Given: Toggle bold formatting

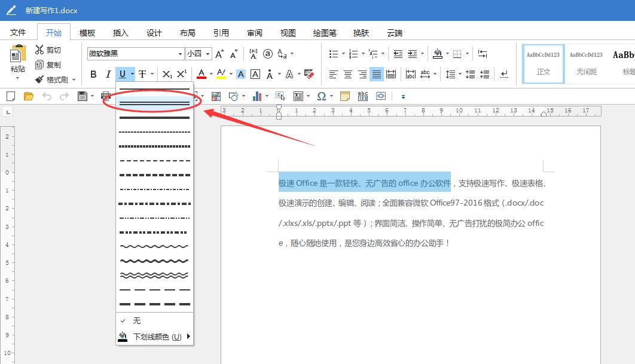Looking at the screenshot, I should (x=93, y=74).
